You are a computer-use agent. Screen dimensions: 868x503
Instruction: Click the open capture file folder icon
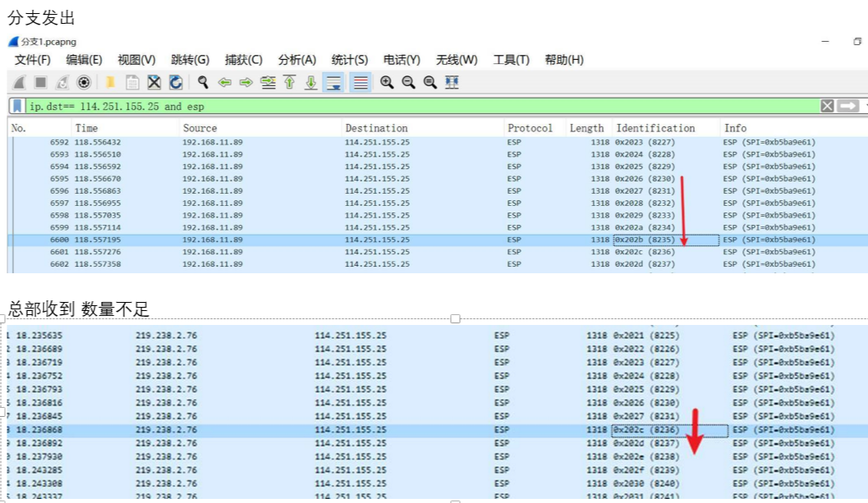(x=109, y=82)
